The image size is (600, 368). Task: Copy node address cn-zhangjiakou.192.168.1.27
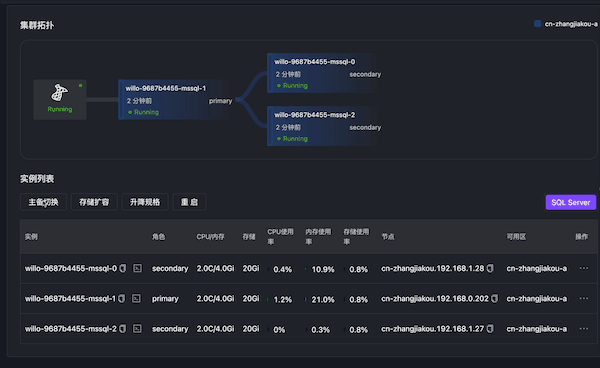pos(490,329)
